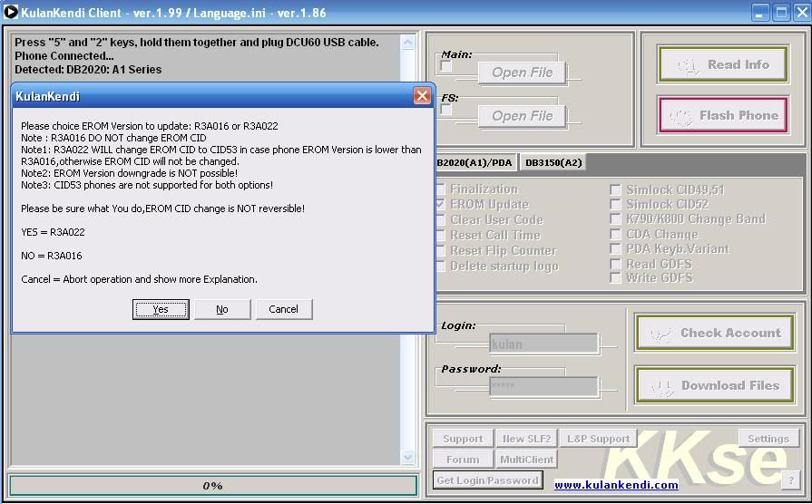This screenshot has height=504, width=812.
Task: Click dialog text 'YES = R3A022'
Action: click(x=53, y=232)
